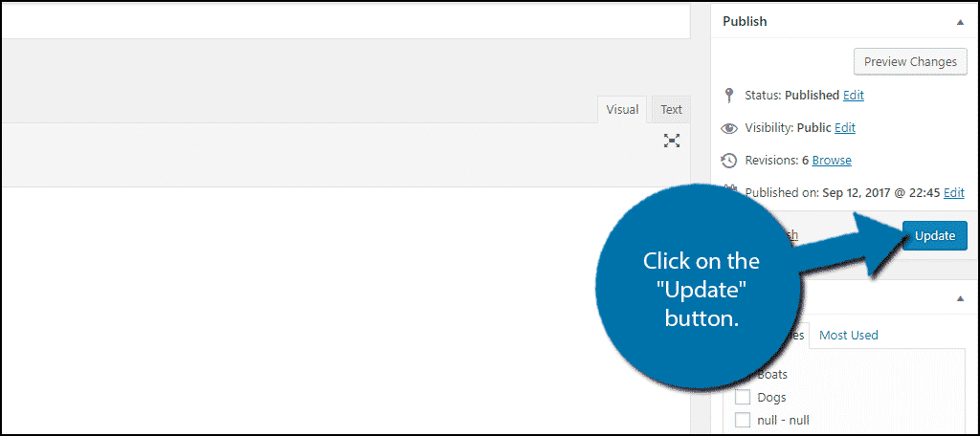Edit the post visibility
This screenshot has height=436, width=980.
point(845,128)
